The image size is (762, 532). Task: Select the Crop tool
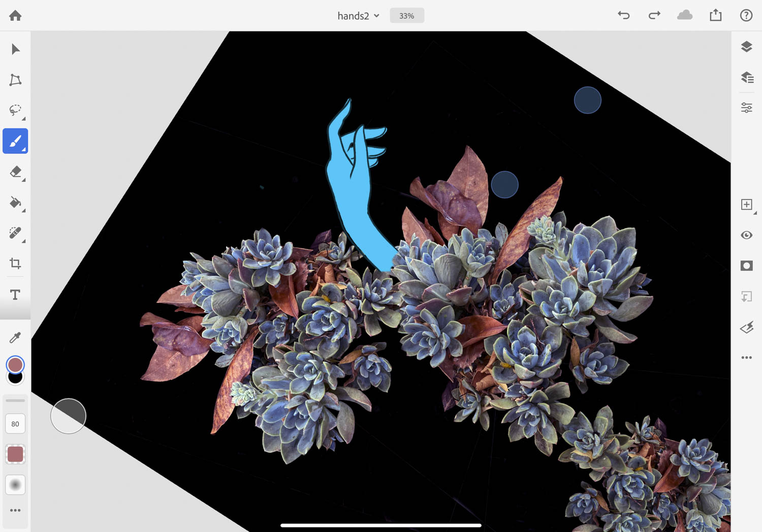[x=15, y=263]
